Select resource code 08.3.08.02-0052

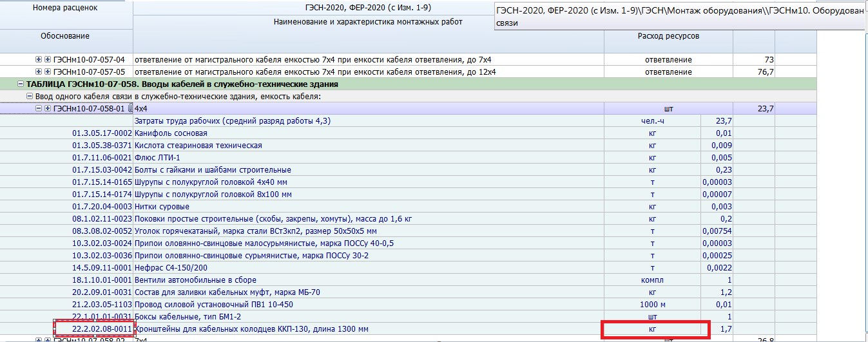(x=102, y=231)
